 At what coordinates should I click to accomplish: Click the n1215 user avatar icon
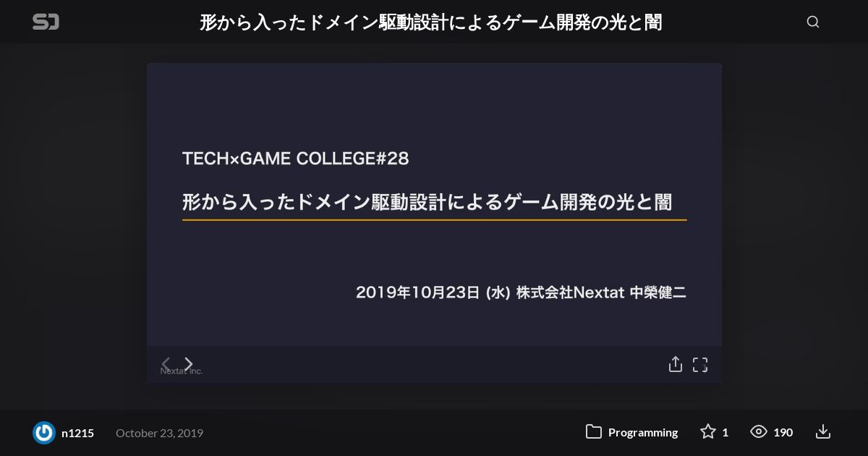(x=44, y=433)
